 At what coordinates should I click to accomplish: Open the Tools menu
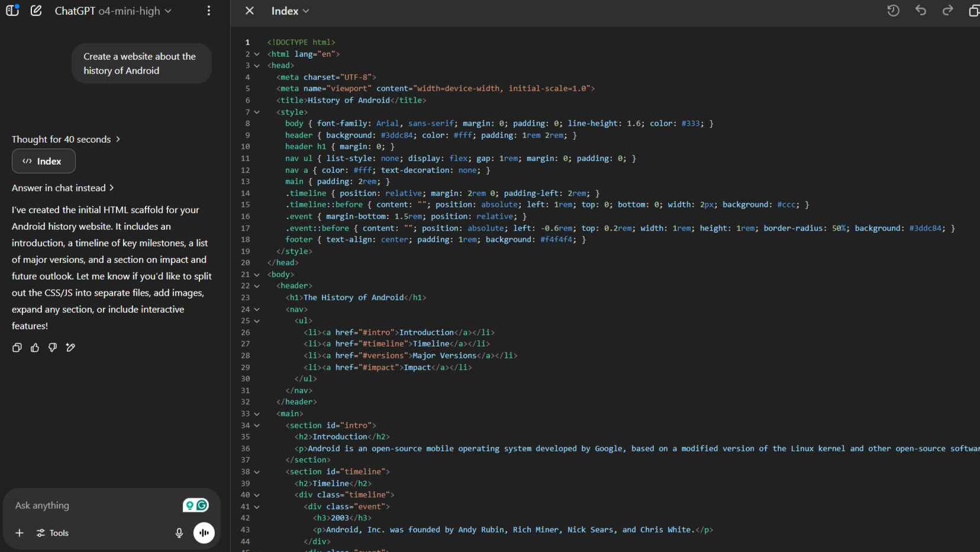[x=53, y=533]
